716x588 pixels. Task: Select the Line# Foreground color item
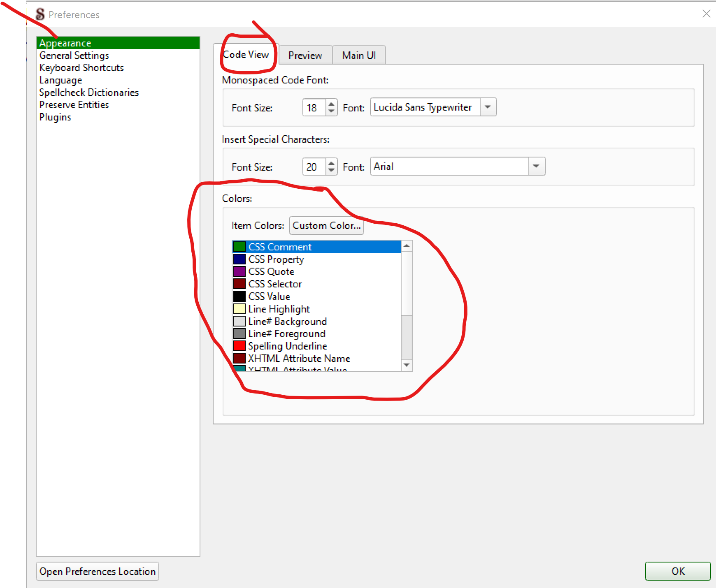pos(316,333)
